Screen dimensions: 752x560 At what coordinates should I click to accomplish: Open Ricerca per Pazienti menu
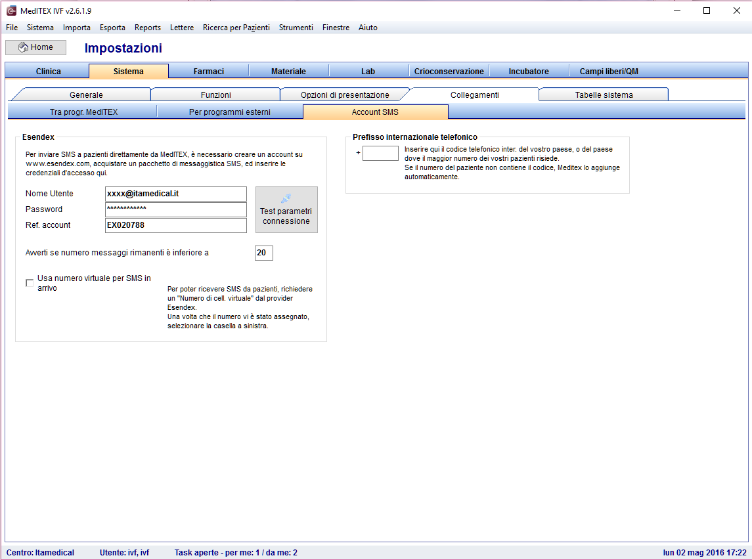[x=236, y=28]
